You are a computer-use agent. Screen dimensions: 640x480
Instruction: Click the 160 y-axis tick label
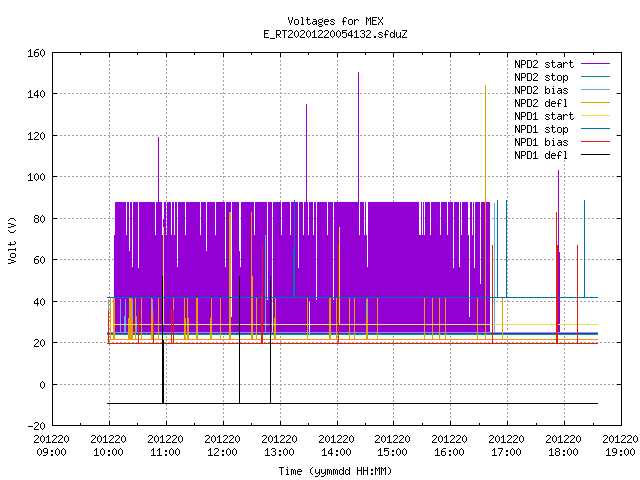click(36, 53)
